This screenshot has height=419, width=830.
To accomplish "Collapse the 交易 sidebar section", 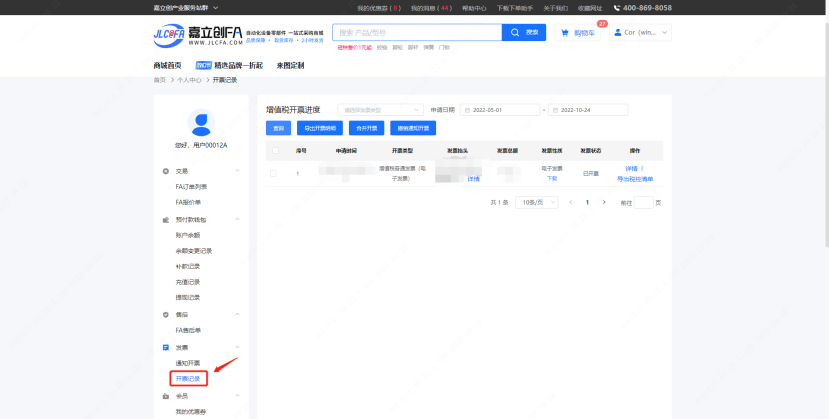I will pos(238,171).
